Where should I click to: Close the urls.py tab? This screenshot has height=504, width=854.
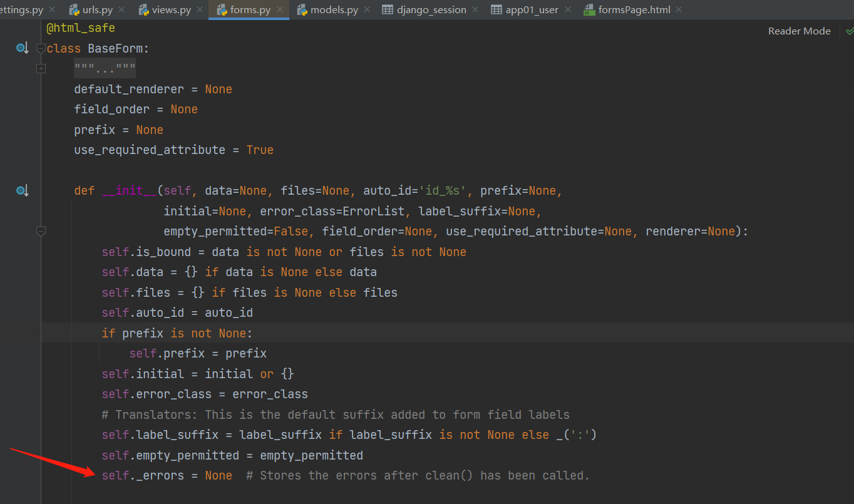pyautogui.click(x=121, y=9)
